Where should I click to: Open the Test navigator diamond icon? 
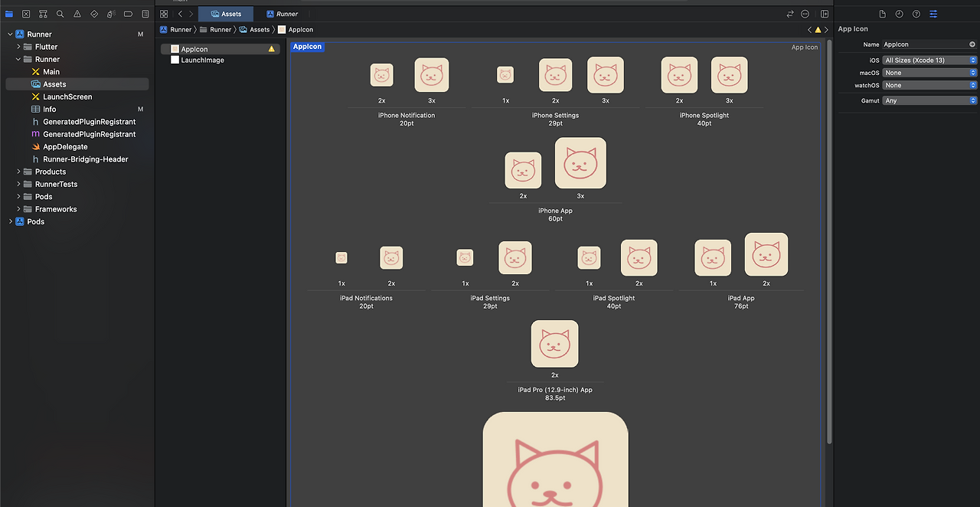click(94, 14)
